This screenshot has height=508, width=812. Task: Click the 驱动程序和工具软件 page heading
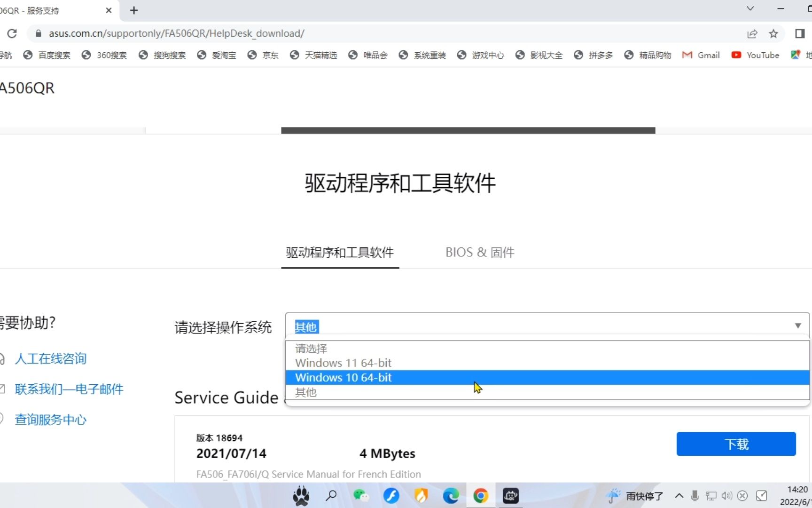pyautogui.click(x=400, y=183)
